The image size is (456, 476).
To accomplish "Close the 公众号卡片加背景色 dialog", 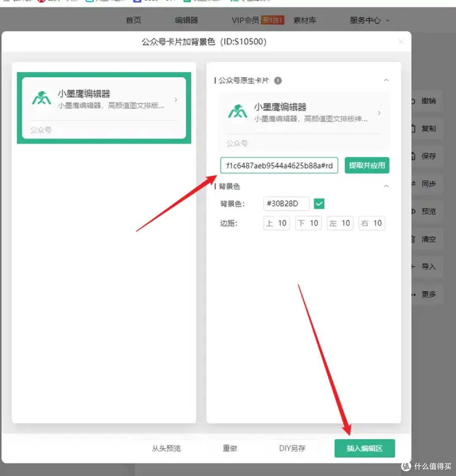I will coord(401,42).
